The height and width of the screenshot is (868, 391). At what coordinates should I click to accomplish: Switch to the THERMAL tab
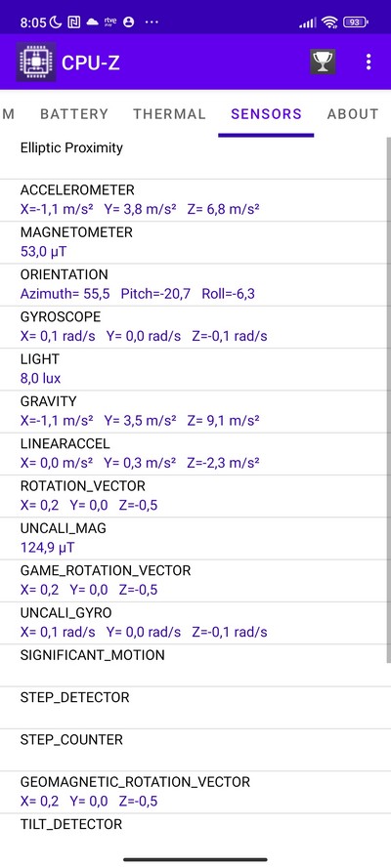click(x=169, y=114)
